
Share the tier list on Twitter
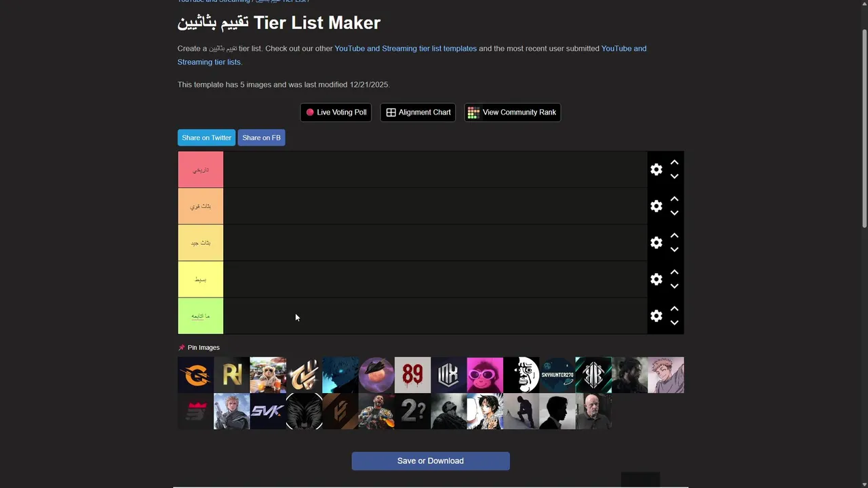(206, 138)
